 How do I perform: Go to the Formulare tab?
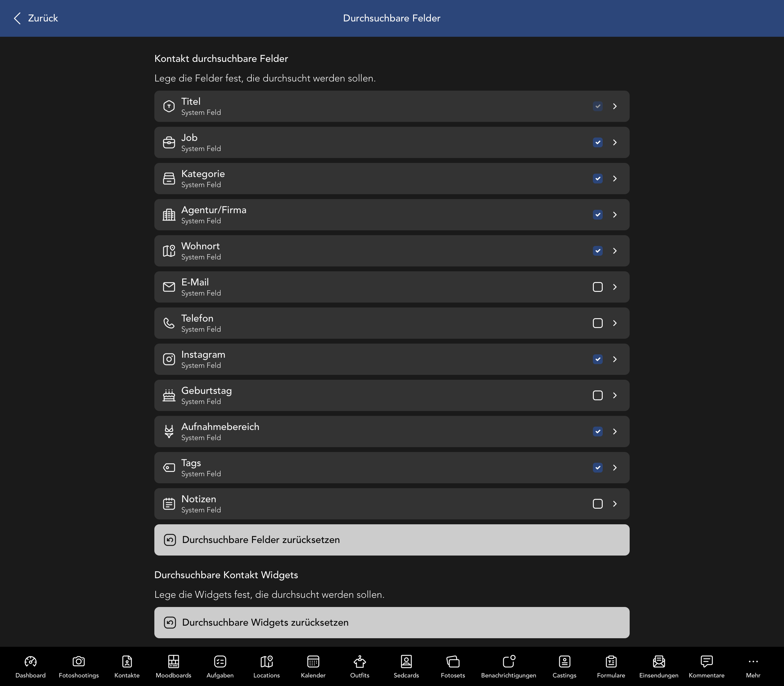(x=611, y=666)
